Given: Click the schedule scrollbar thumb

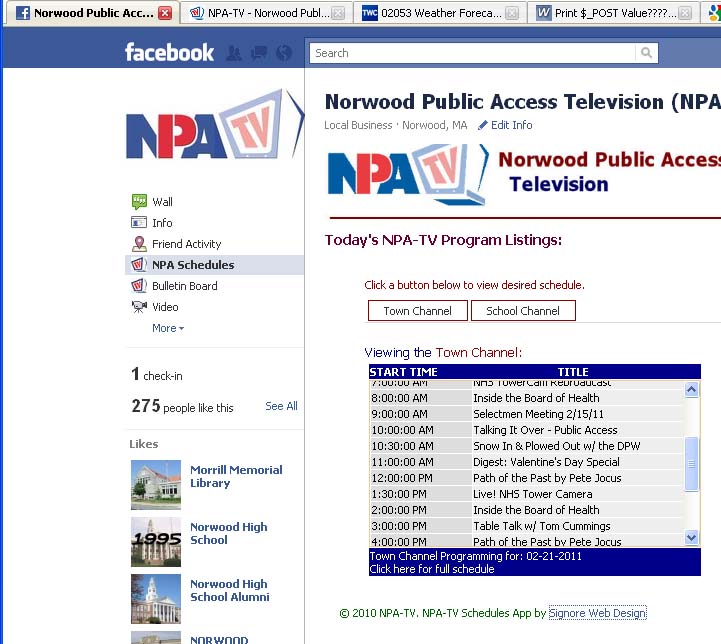Looking at the screenshot, I should (691, 464).
